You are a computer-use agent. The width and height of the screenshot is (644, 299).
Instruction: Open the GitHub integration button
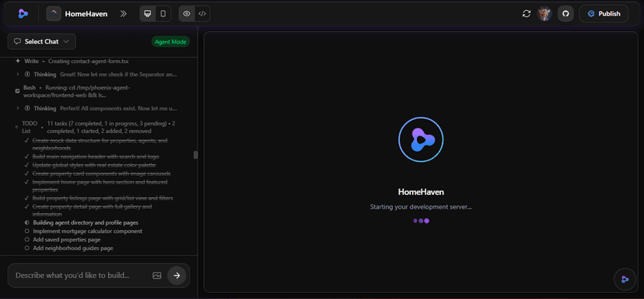click(x=565, y=13)
